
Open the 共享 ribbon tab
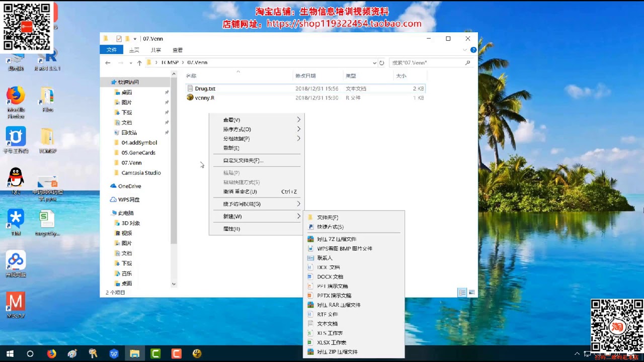pyautogui.click(x=155, y=50)
